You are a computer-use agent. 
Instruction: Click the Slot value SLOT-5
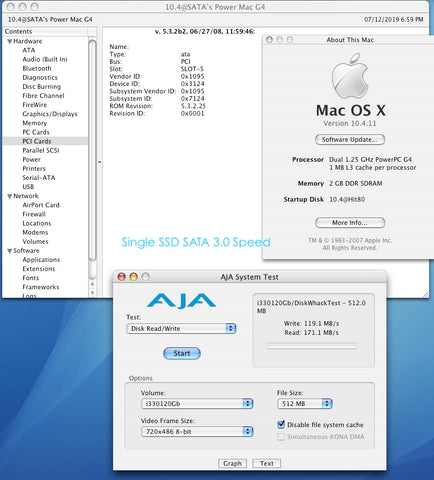click(x=192, y=69)
